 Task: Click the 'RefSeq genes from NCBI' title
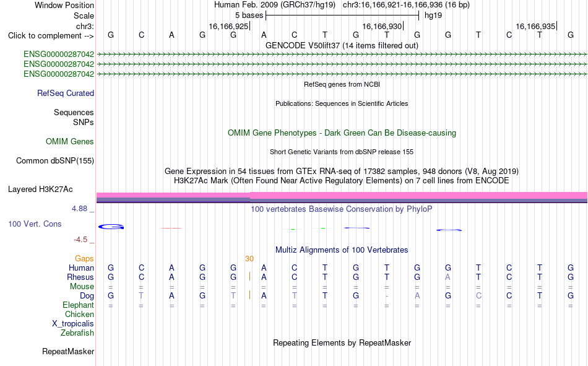(x=342, y=84)
